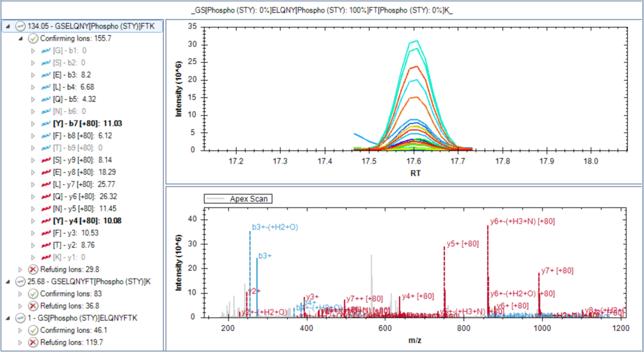This screenshot has height=352, width=644.
Task: Expand the [L] - y7 [+80] ion entry
Action: tap(33, 184)
